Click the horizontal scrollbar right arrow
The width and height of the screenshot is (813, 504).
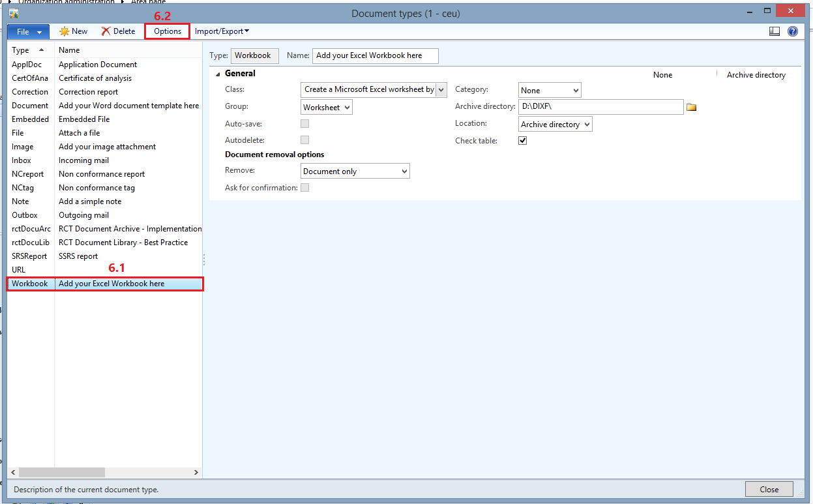click(196, 472)
